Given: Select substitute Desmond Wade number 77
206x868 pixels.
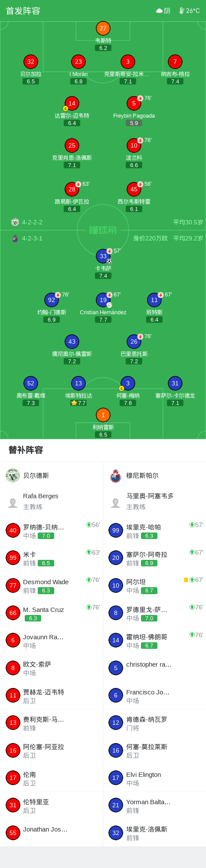Looking at the screenshot, I should pos(52,585).
